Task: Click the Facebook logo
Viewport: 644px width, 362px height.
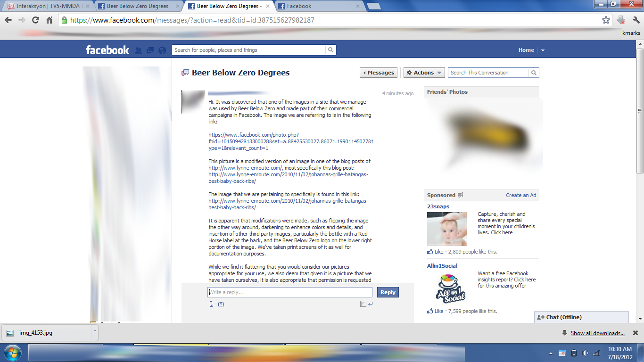Action: tap(107, 50)
